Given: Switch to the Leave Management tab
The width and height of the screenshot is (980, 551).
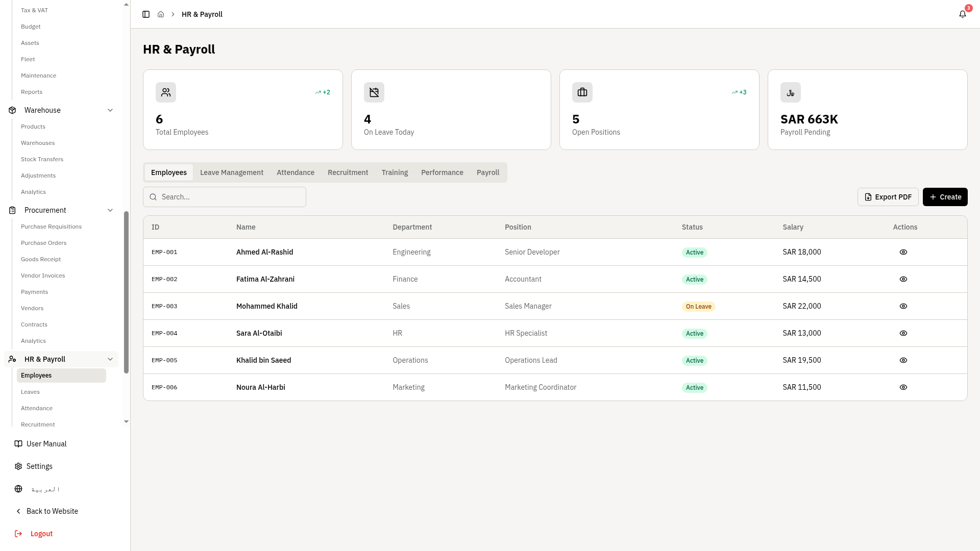Looking at the screenshot, I should (x=232, y=172).
